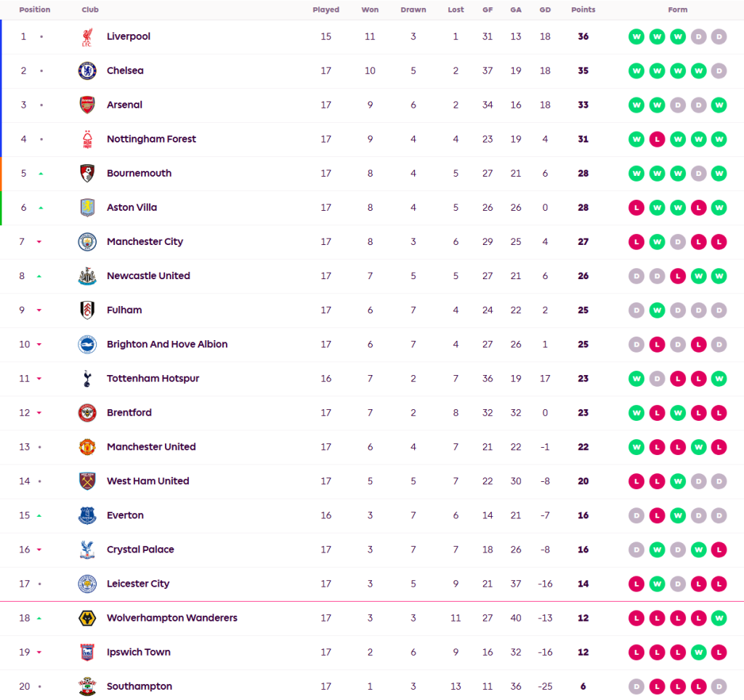Image resolution: width=744 pixels, height=700 pixels.
Task: Open Brighton And Hove Albion link
Action: coord(167,344)
